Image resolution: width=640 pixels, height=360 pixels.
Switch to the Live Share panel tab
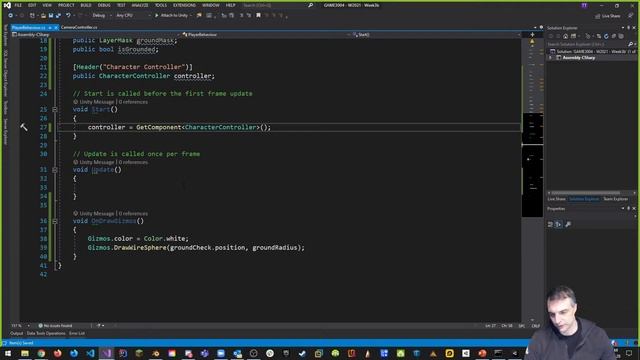[x=557, y=199]
